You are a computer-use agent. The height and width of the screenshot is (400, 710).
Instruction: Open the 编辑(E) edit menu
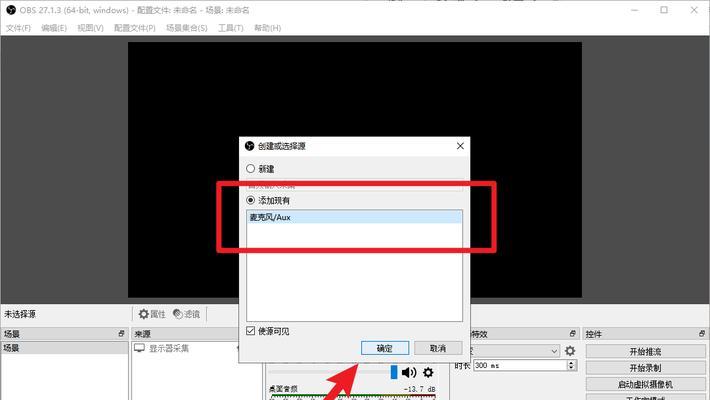point(54,28)
